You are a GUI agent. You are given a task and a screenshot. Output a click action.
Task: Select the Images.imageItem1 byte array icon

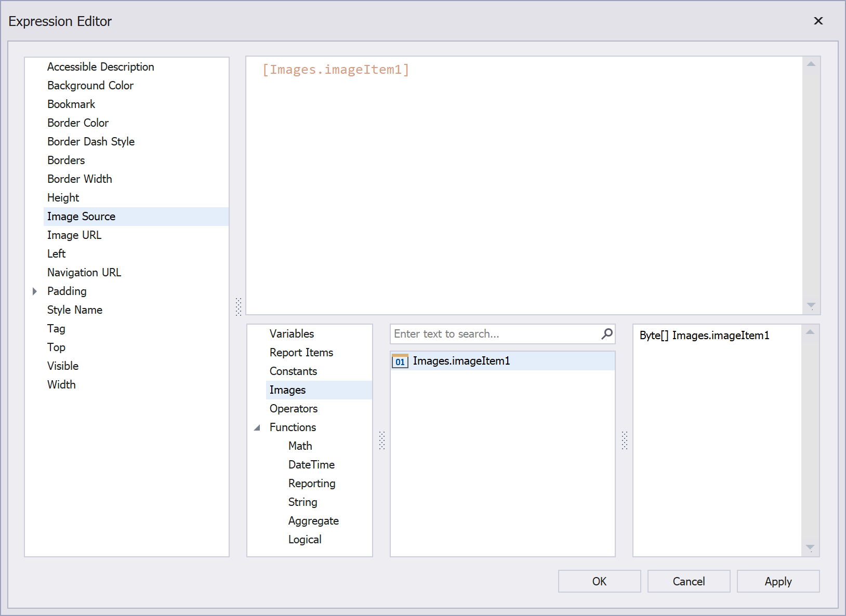[x=400, y=361]
